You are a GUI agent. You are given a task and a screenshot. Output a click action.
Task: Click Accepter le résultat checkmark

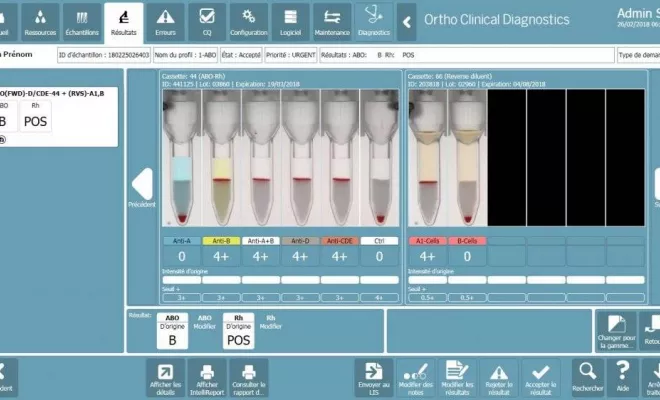(x=540, y=378)
